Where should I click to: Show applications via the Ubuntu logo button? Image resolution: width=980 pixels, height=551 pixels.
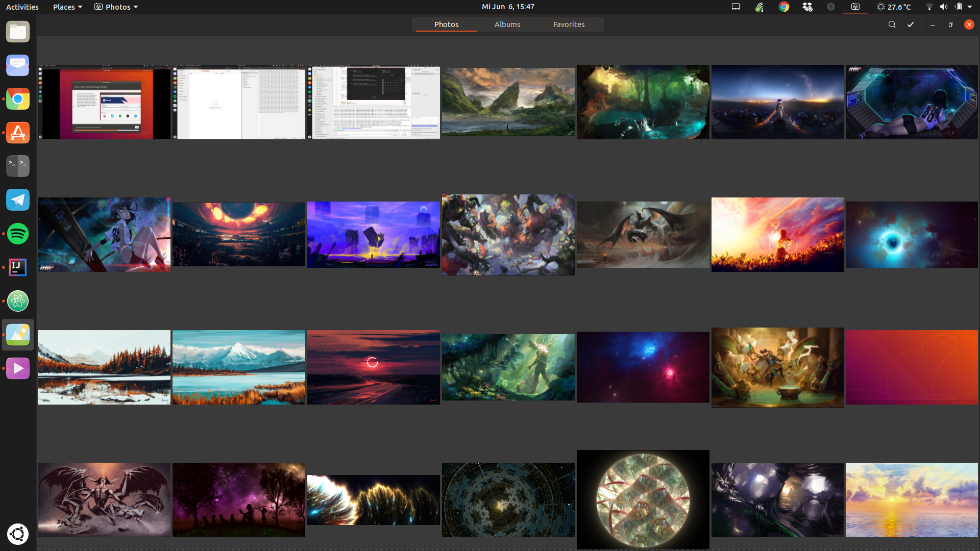coord(18,534)
